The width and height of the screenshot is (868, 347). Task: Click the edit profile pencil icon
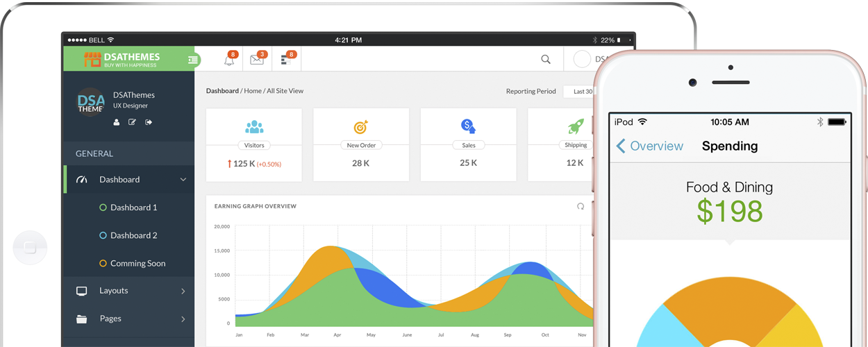pyautogui.click(x=132, y=122)
